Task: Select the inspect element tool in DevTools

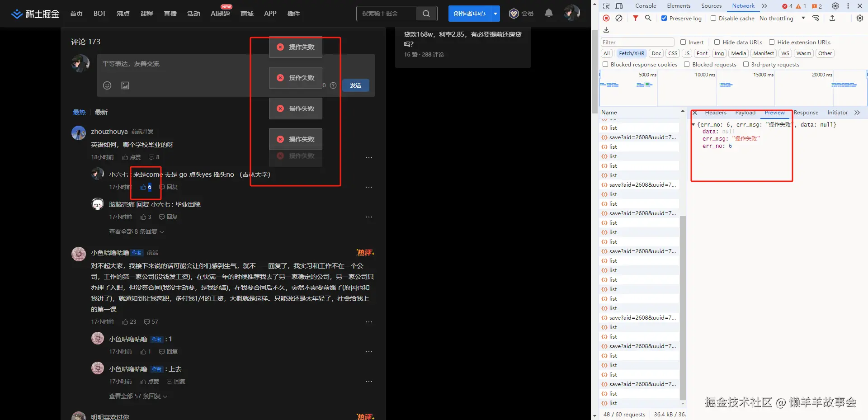Action: coord(606,6)
